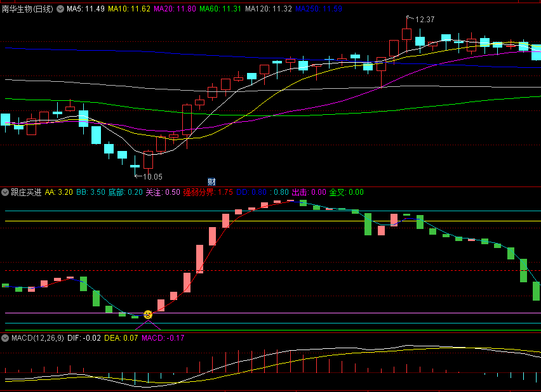Screen dimensions: 541x392
Task: Open the 跟庄买进 indicator dropdown arrow
Action: tap(5, 192)
